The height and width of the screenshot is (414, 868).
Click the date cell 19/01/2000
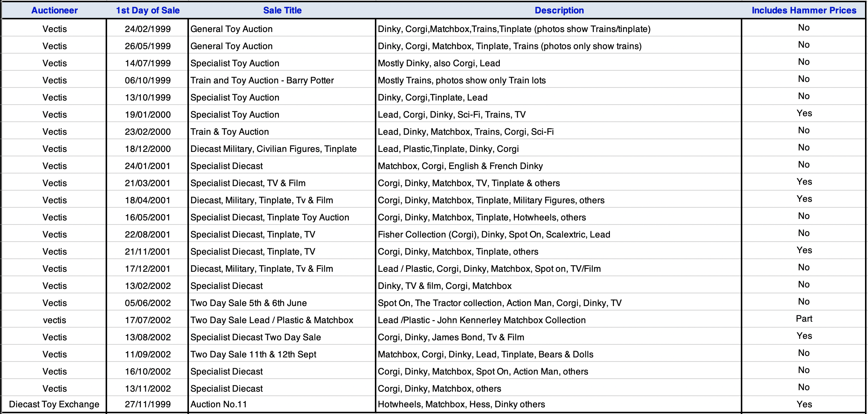click(148, 115)
